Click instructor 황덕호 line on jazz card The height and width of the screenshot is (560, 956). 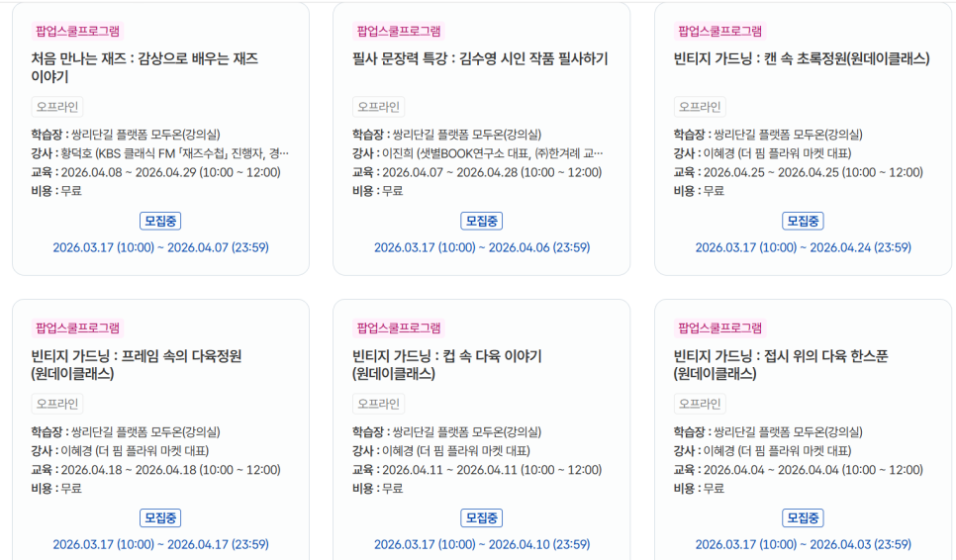[x=160, y=153]
